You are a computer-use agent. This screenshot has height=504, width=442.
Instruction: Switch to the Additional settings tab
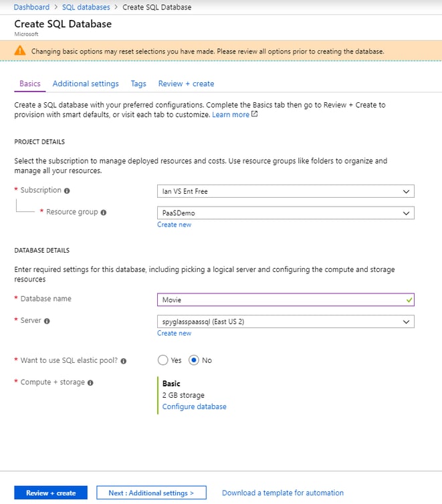86,84
